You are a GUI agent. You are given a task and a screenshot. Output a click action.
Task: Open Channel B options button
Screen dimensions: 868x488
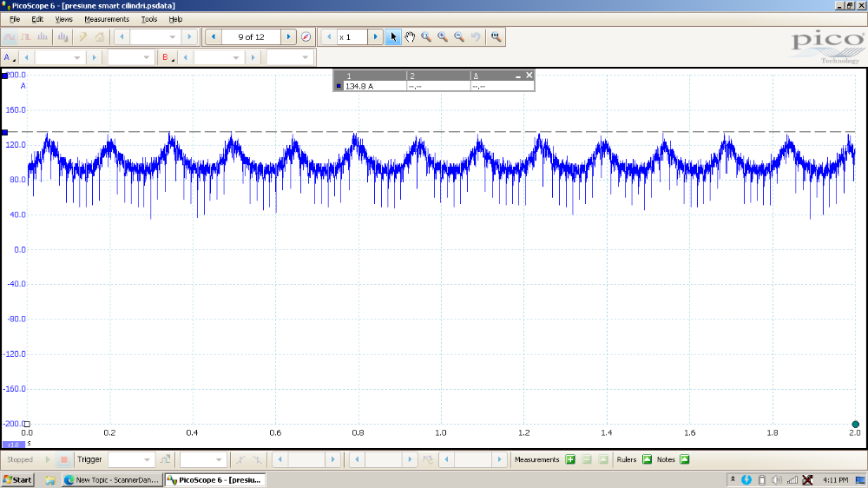[167, 57]
